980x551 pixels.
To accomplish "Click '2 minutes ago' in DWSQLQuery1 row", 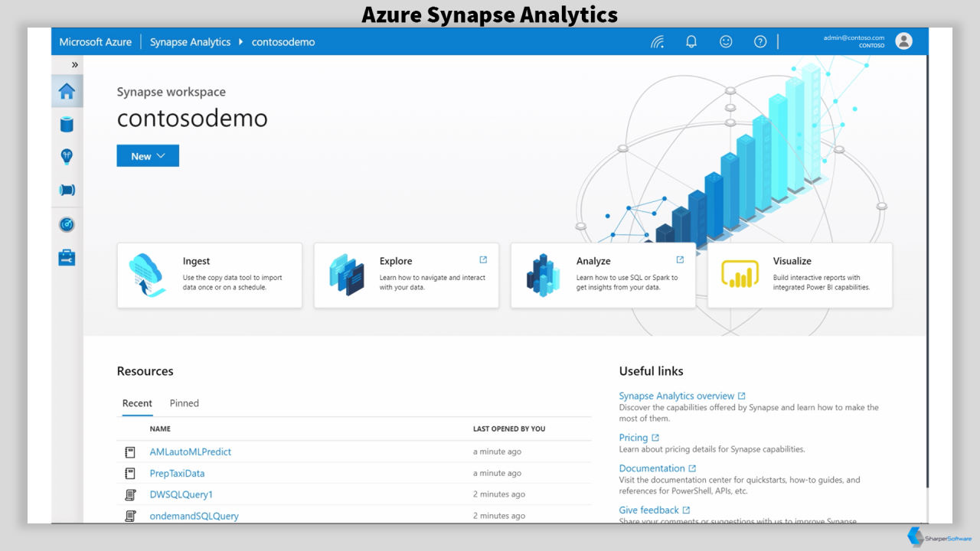I will point(499,494).
